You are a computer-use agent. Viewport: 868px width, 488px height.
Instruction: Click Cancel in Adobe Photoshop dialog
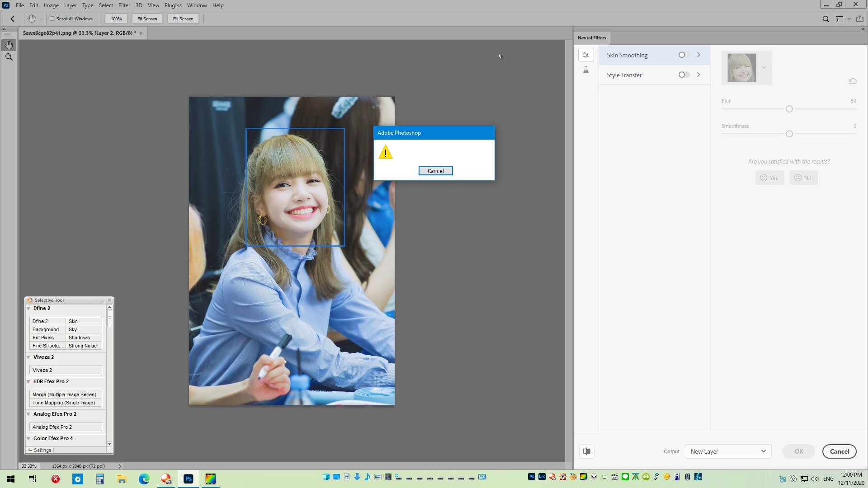point(435,171)
